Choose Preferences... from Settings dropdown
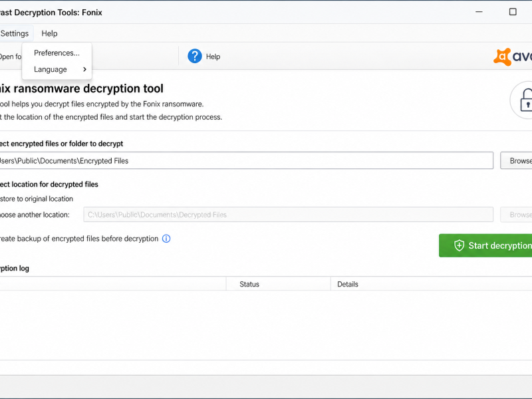The image size is (532, 399). pyautogui.click(x=57, y=53)
